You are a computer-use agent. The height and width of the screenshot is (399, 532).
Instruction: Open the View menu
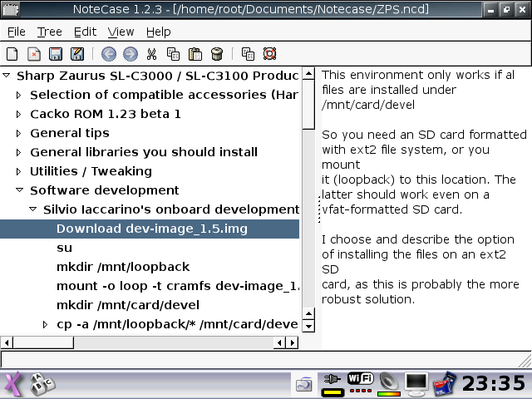tap(121, 32)
